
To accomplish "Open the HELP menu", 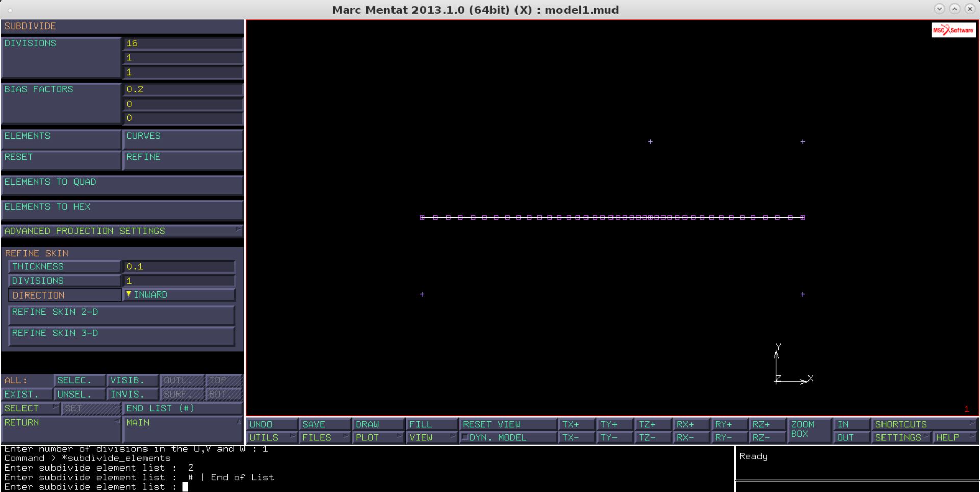I will tap(955, 437).
